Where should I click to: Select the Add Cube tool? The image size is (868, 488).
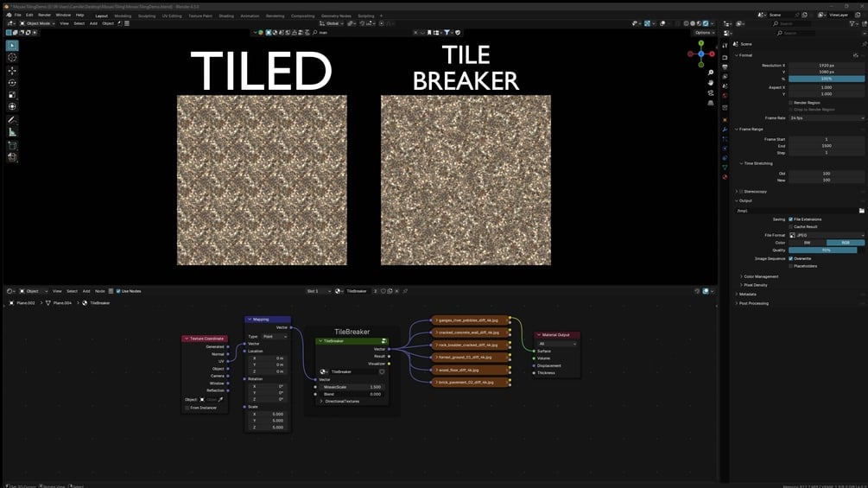click(12, 145)
